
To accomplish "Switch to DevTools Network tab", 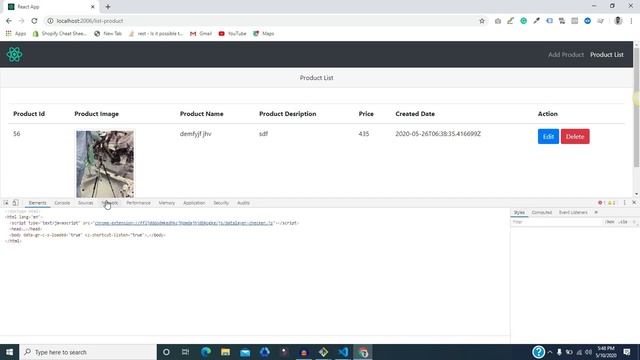I will (109, 203).
